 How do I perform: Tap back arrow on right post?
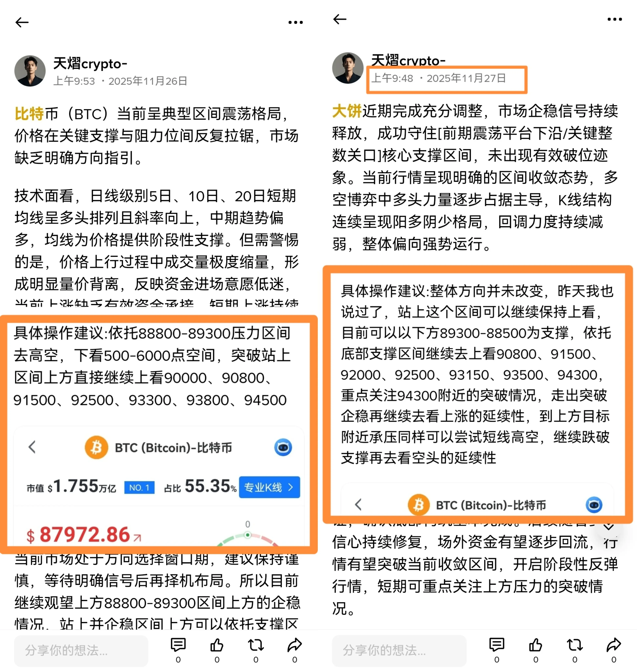click(340, 19)
